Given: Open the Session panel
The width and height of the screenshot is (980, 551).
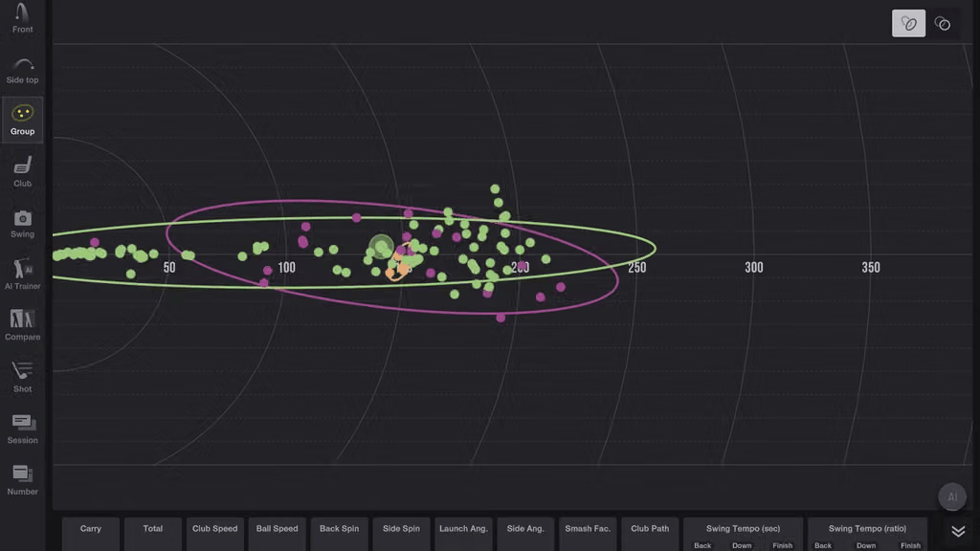Looking at the screenshot, I should 23,429.
